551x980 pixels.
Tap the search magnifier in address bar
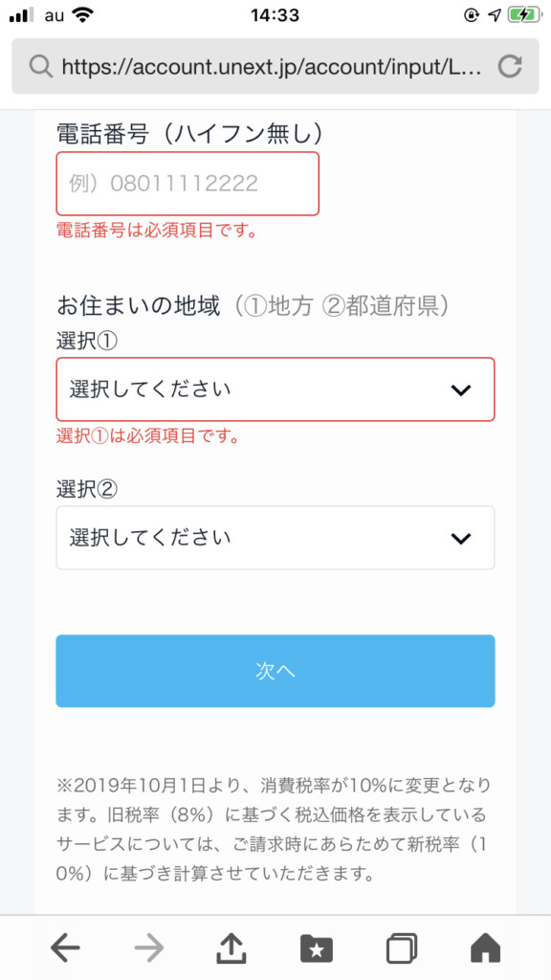40,66
